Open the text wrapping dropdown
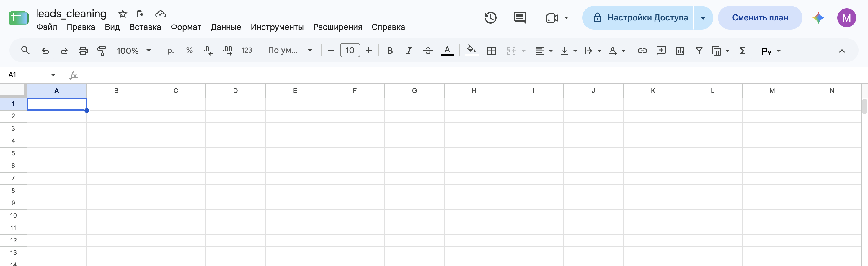This screenshot has width=868, height=266. point(593,51)
